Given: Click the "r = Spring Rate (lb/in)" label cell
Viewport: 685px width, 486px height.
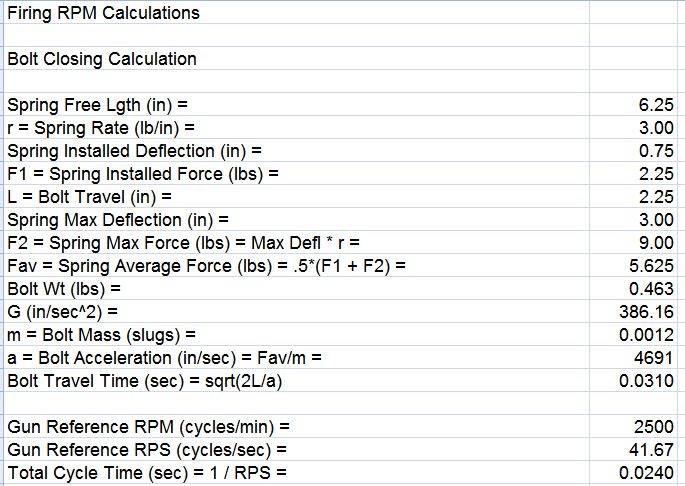Looking at the screenshot, I should tap(100, 128).
